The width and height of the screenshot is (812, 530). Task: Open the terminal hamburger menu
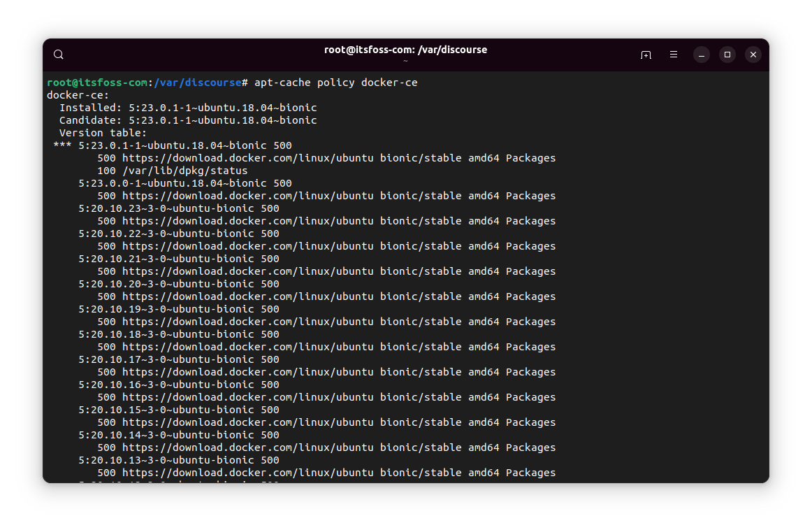[x=674, y=55]
